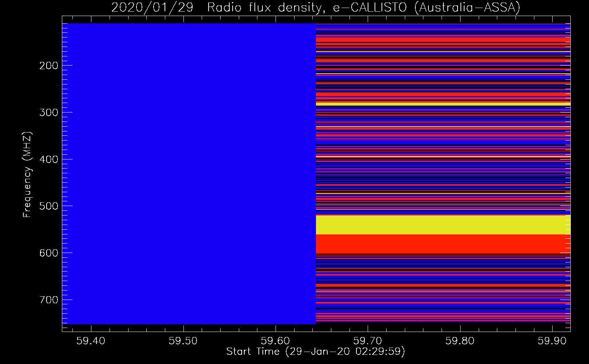Click the plot title '2020/01/29 Radio flux density'
589x364 pixels.
[217, 8]
